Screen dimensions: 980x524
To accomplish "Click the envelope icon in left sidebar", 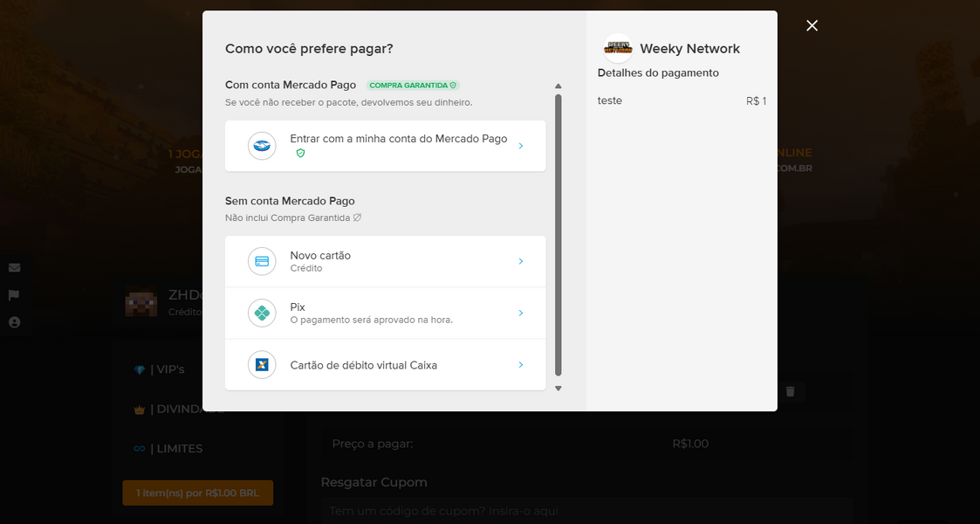I will (14, 267).
